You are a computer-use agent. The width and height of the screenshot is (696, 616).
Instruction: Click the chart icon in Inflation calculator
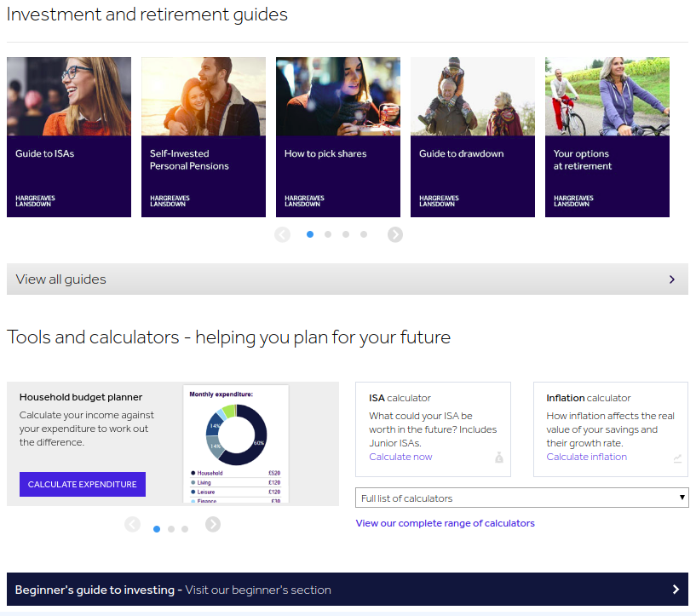pos(677,458)
